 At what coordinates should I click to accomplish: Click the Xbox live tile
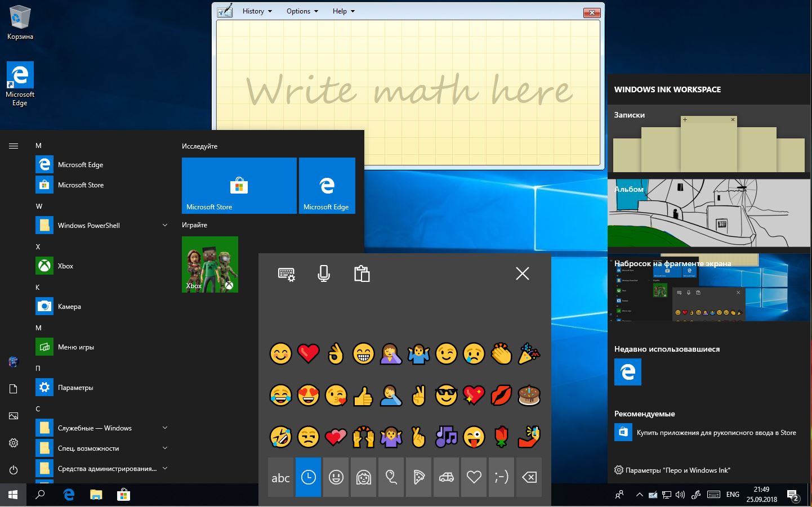coord(210,264)
